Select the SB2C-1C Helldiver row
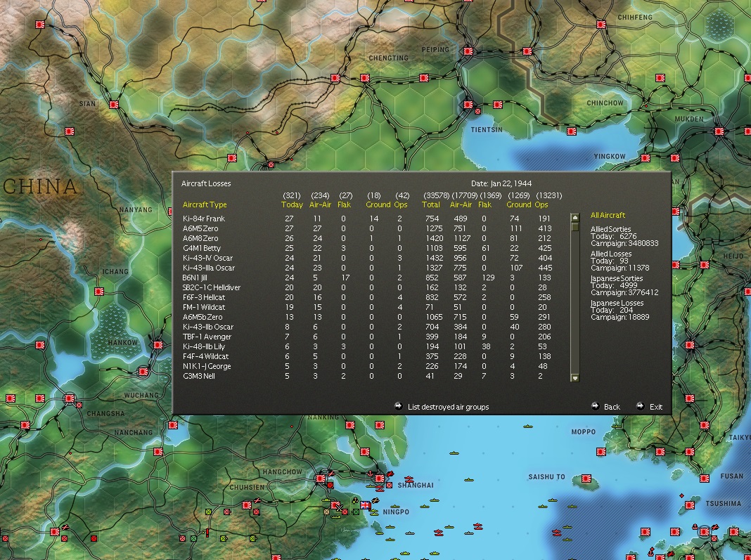The width and height of the screenshot is (751, 560). (x=367, y=287)
